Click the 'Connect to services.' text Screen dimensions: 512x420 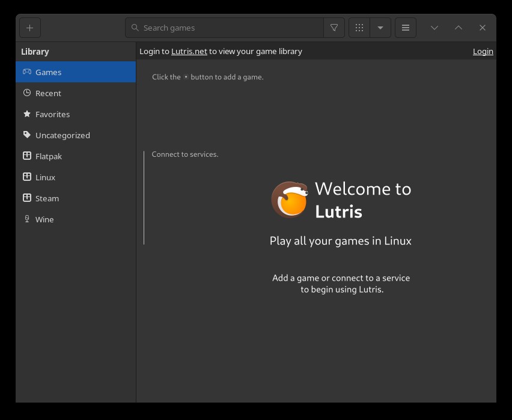click(x=185, y=154)
